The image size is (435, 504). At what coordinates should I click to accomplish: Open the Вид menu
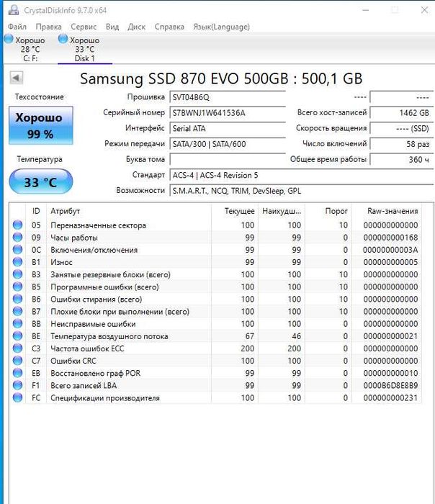(x=112, y=27)
